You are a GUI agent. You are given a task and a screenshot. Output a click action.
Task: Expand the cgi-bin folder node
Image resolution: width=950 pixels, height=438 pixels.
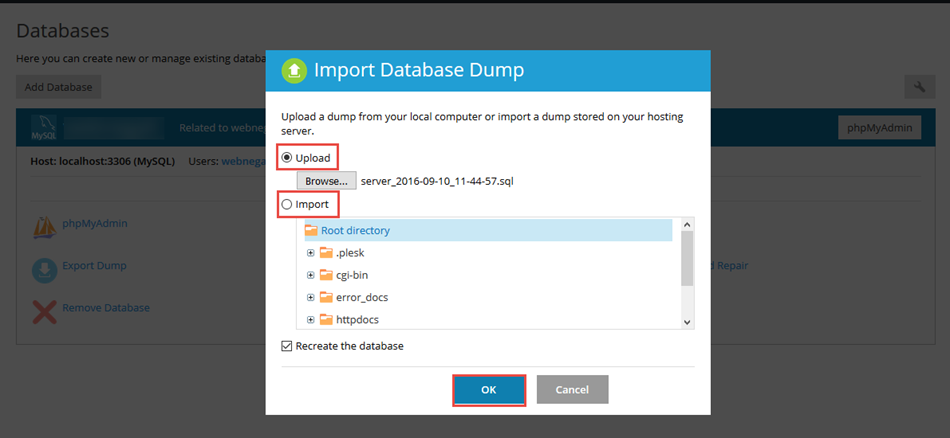coord(311,275)
